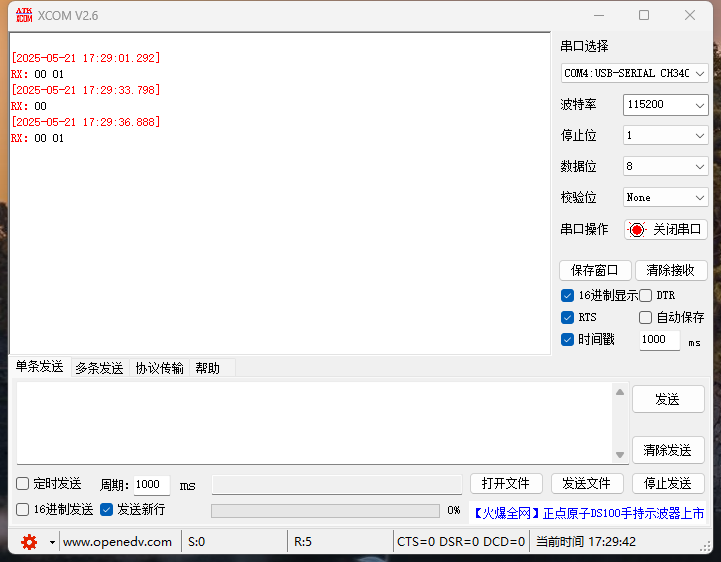Click the timestamp line 17:29:33.798
The image size is (721, 562).
(86, 90)
